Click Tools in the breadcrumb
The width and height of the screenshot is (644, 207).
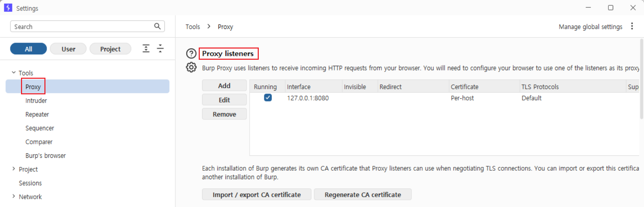click(x=193, y=26)
